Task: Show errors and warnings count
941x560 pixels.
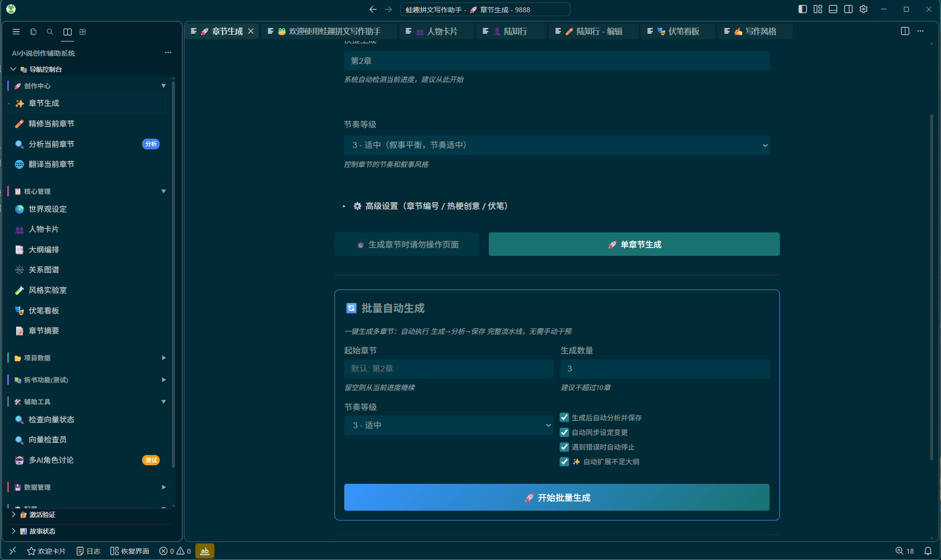Action: click(x=175, y=551)
